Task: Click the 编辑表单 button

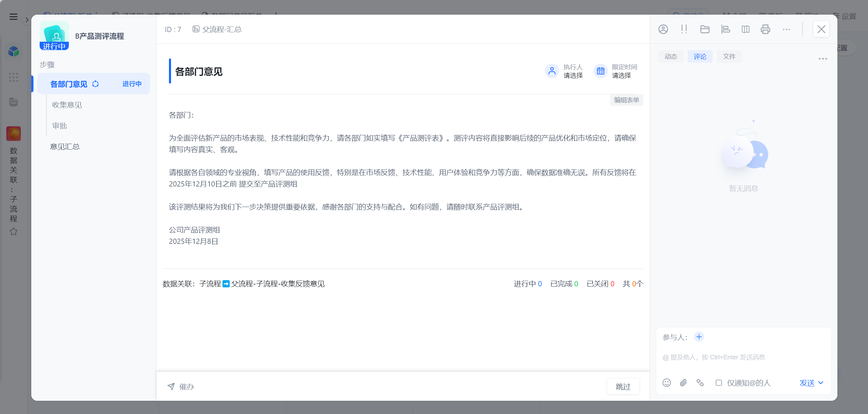Action: click(626, 100)
